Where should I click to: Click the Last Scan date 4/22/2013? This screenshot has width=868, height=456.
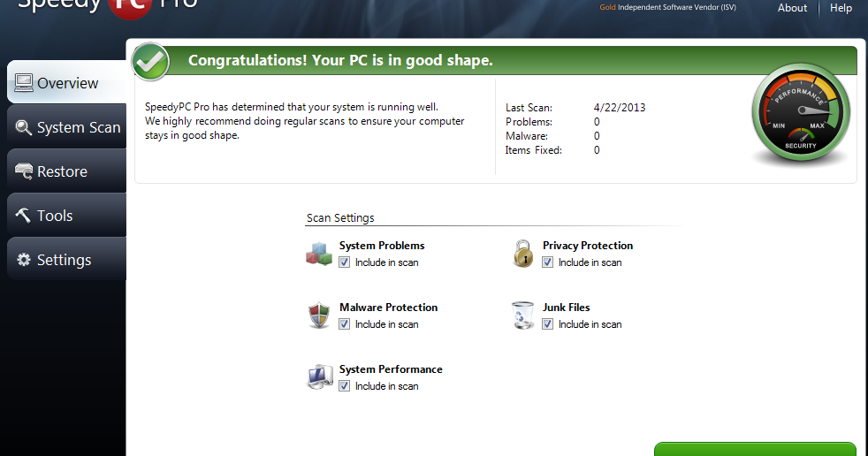pos(620,107)
